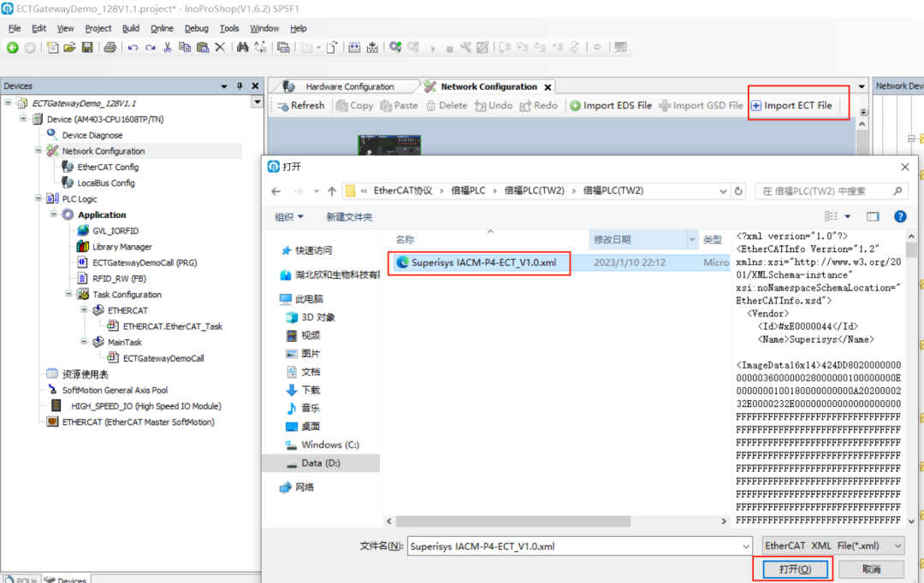Open the Project menu
Viewport: 924px width, 583px height.
[98, 28]
